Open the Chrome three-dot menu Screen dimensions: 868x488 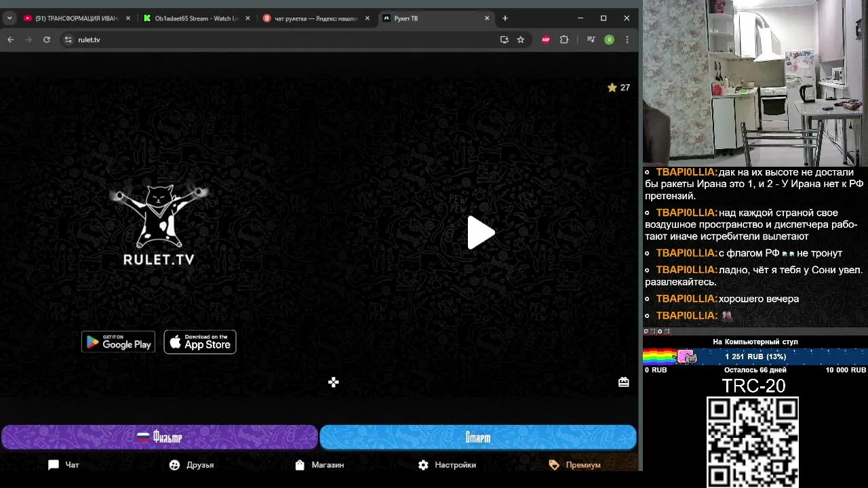[627, 40]
